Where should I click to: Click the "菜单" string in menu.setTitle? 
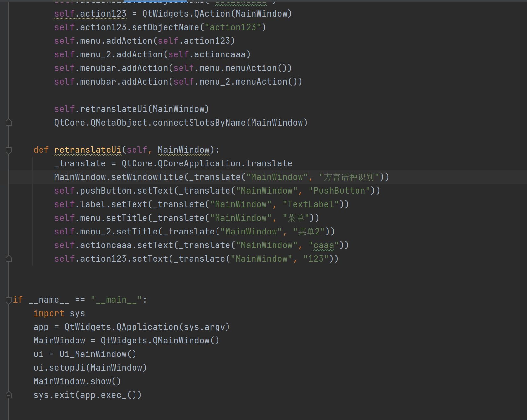pos(296,218)
